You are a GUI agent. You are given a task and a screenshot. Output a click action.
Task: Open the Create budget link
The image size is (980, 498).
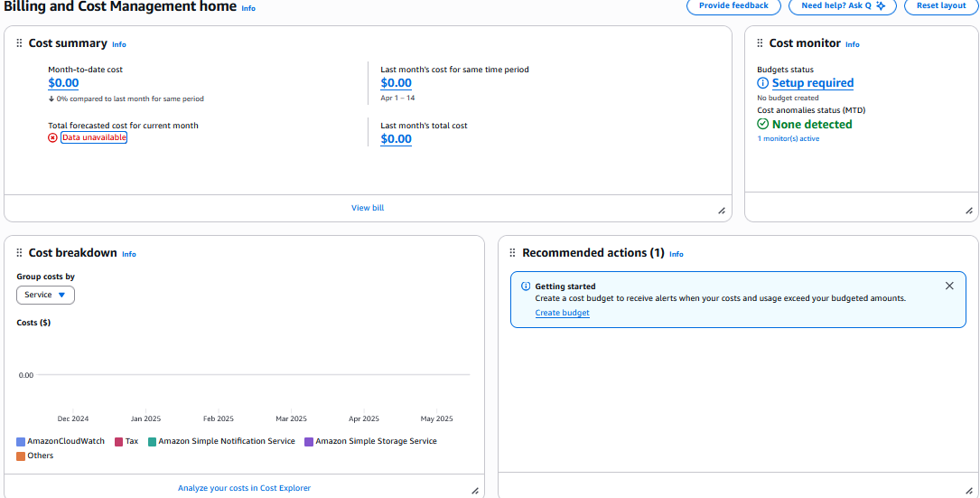pos(562,313)
